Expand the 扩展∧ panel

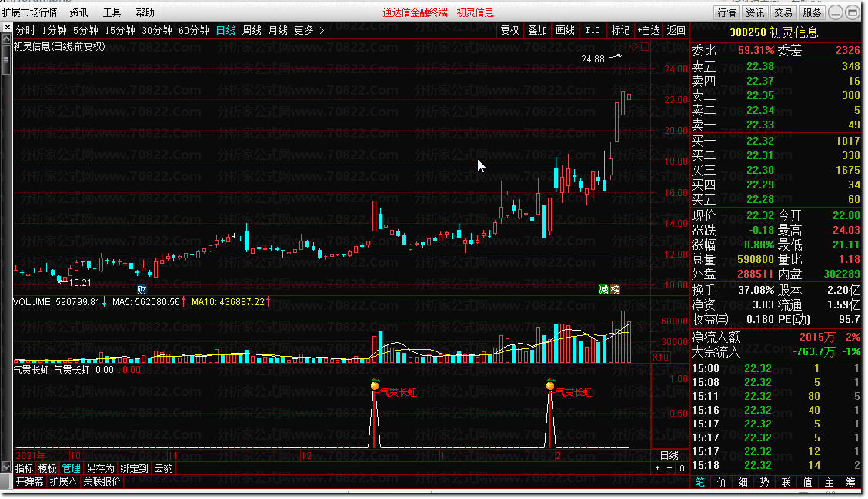point(63,482)
